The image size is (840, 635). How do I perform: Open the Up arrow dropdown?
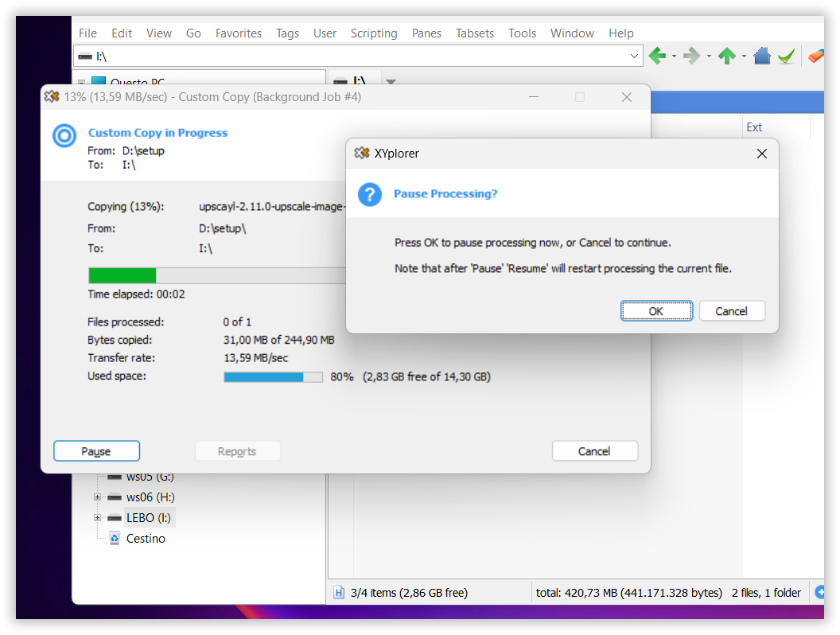[x=744, y=56]
